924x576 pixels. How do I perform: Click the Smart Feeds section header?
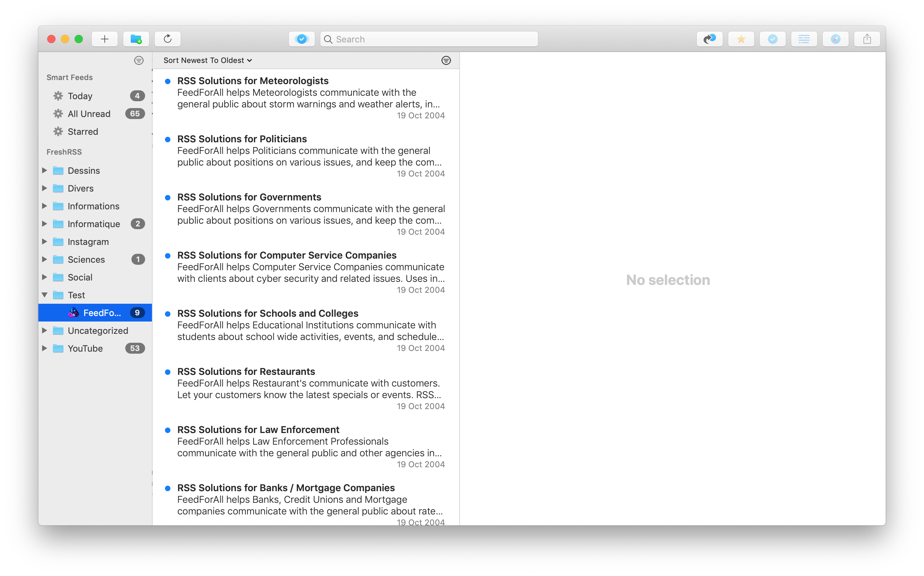tap(69, 77)
